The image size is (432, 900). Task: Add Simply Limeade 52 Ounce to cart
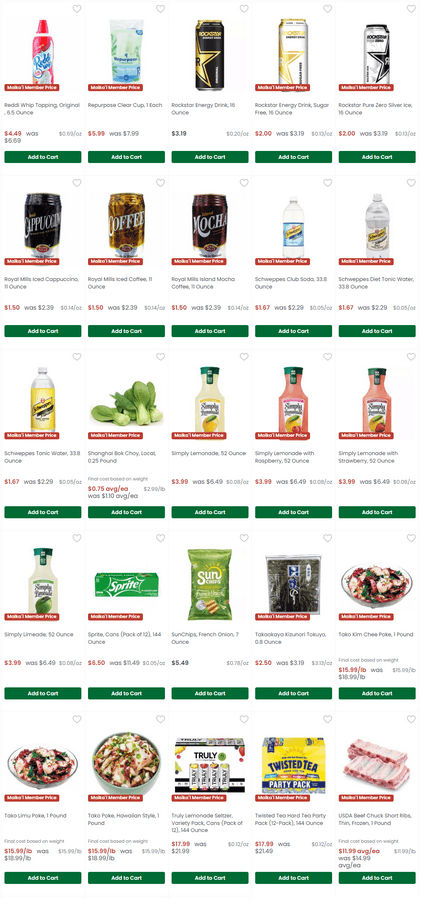pos(43,693)
